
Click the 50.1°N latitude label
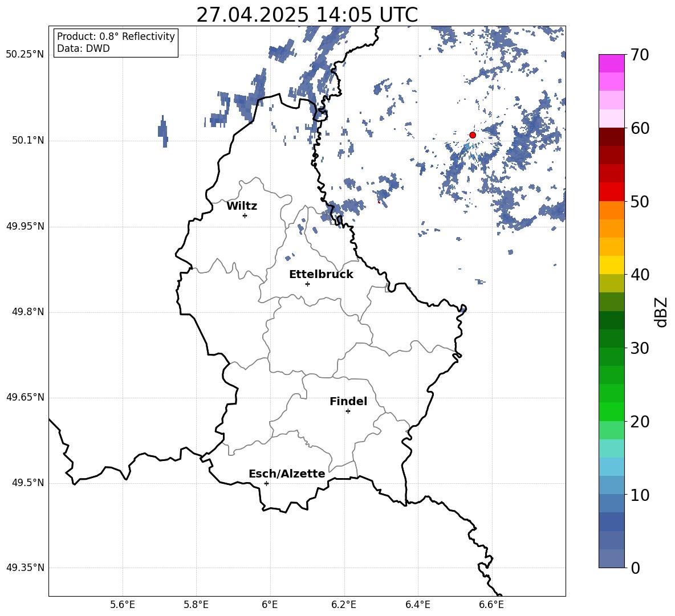(x=28, y=141)
